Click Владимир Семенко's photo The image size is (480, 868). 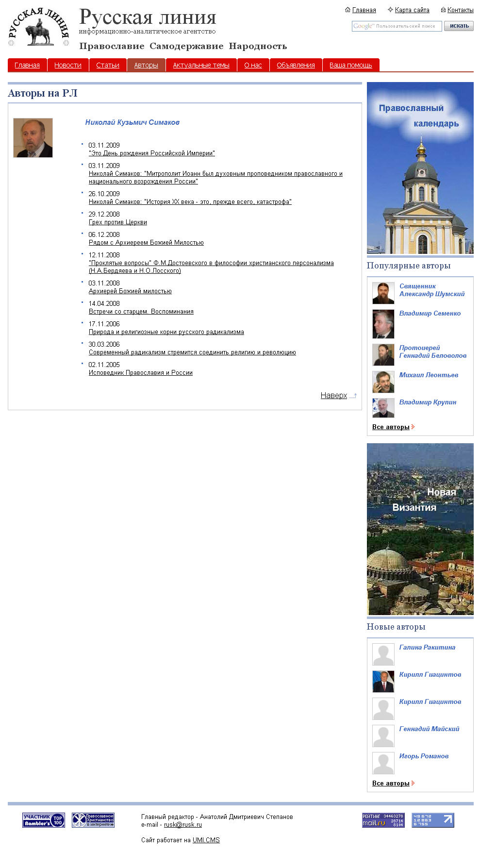pyautogui.click(x=383, y=324)
